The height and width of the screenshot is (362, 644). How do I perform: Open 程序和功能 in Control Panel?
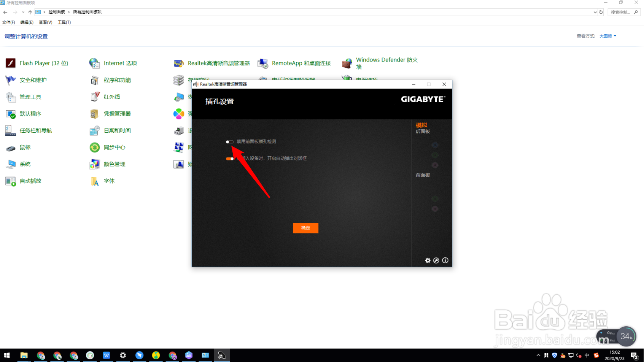click(x=110, y=80)
